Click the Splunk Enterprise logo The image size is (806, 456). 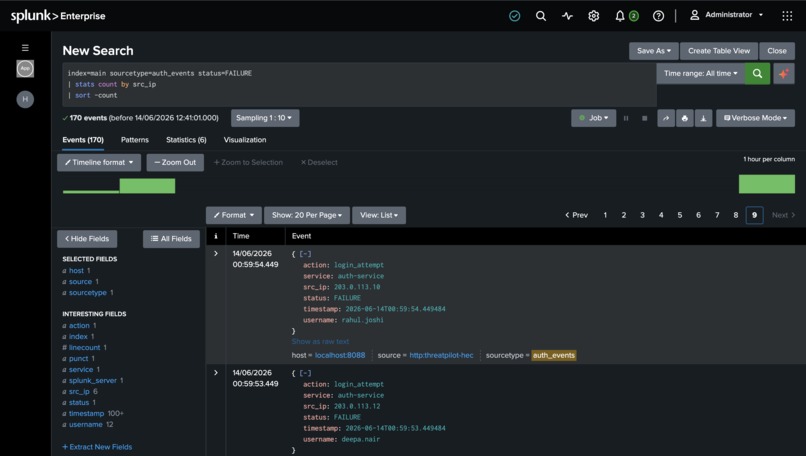(x=58, y=16)
